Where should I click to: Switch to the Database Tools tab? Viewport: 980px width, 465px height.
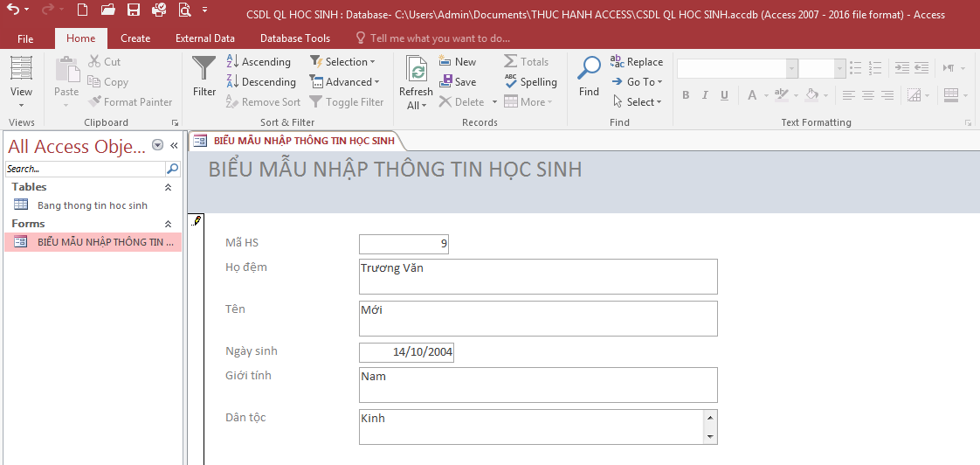(x=295, y=38)
